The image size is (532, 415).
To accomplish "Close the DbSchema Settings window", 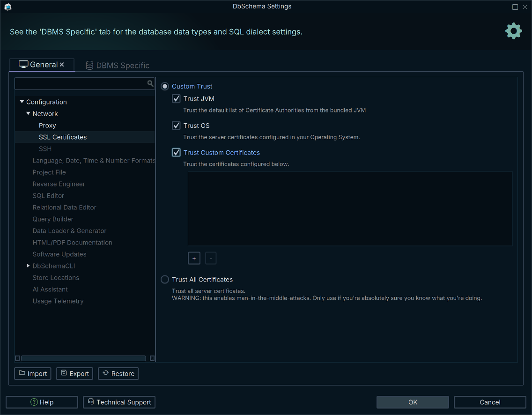I will click(525, 7).
